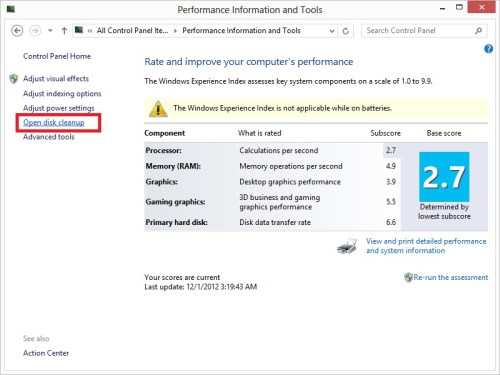Click the printer icon
The image size is (500, 375).
[x=347, y=246]
